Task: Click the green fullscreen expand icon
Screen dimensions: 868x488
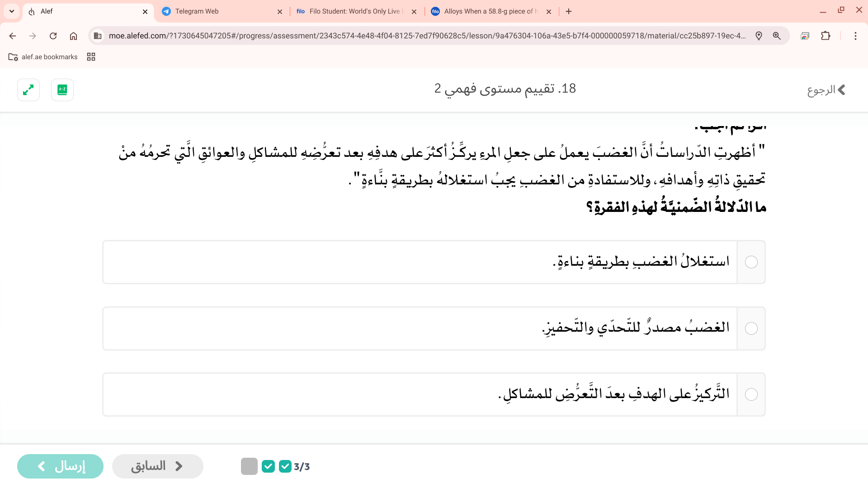Action: [28, 90]
